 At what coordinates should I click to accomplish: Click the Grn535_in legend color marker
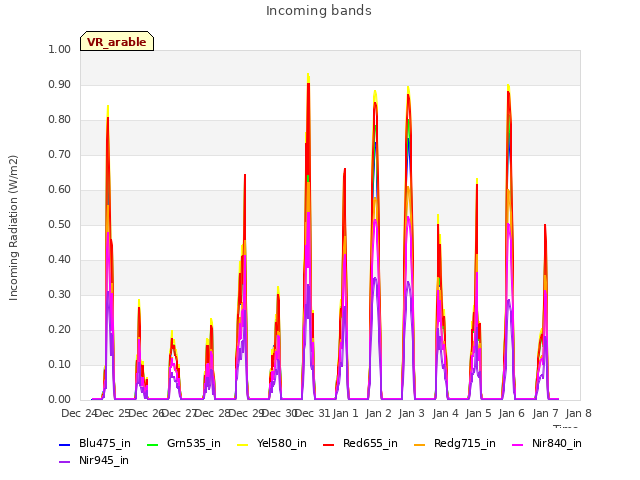152,444
